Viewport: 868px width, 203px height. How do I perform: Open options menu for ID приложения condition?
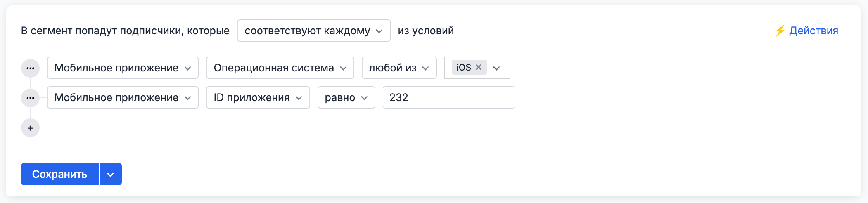[x=30, y=98]
